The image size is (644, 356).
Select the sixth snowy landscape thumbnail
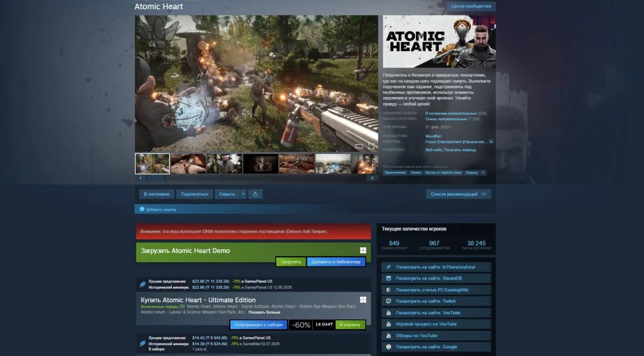tap(333, 164)
